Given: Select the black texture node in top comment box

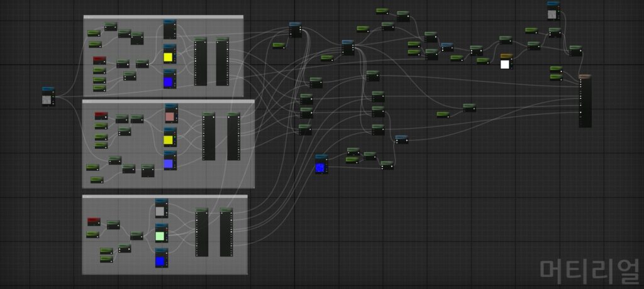Looking at the screenshot, I should click(x=170, y=30).
